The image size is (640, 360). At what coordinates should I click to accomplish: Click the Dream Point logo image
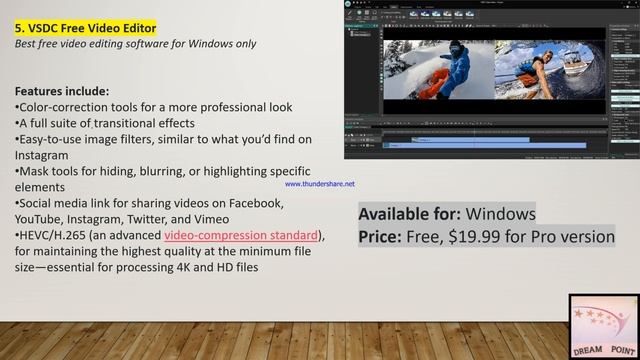[x=604, y=327]
